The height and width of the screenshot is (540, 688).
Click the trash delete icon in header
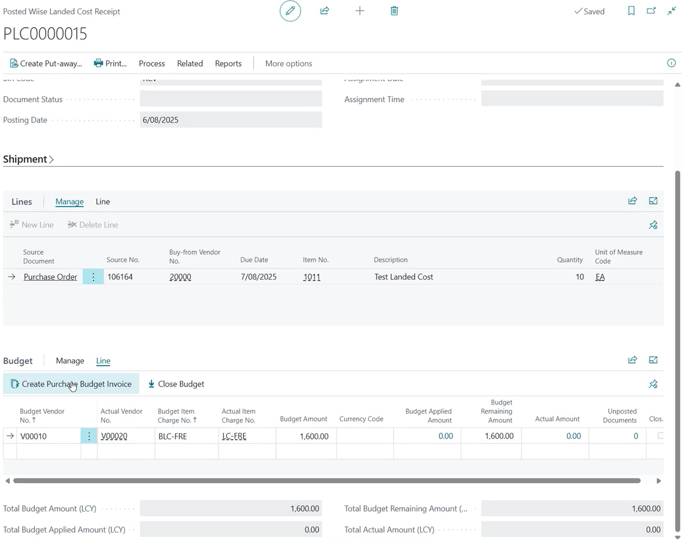pos(394,11)
